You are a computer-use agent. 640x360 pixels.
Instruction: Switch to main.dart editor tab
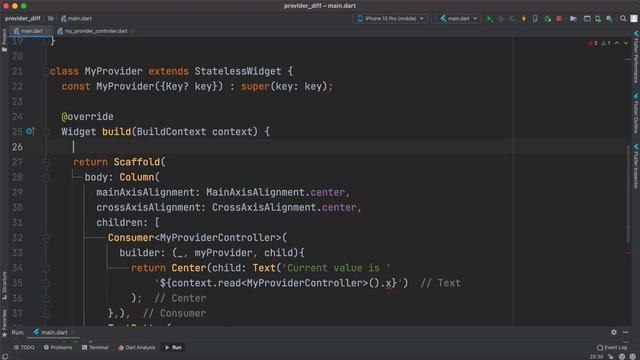pos(31,31)
